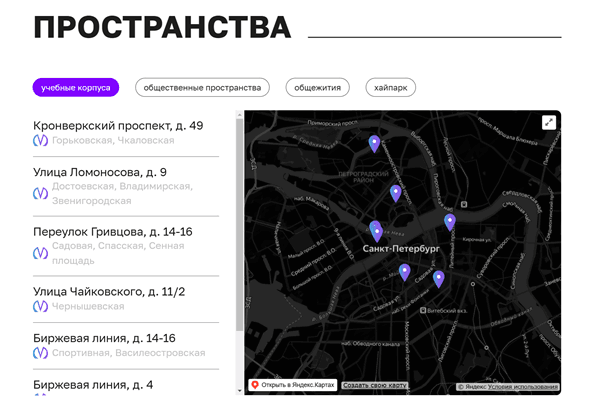602x405 pixels.
Task: Click metro icon under Улица Ломоносова address
Action: 41,194
